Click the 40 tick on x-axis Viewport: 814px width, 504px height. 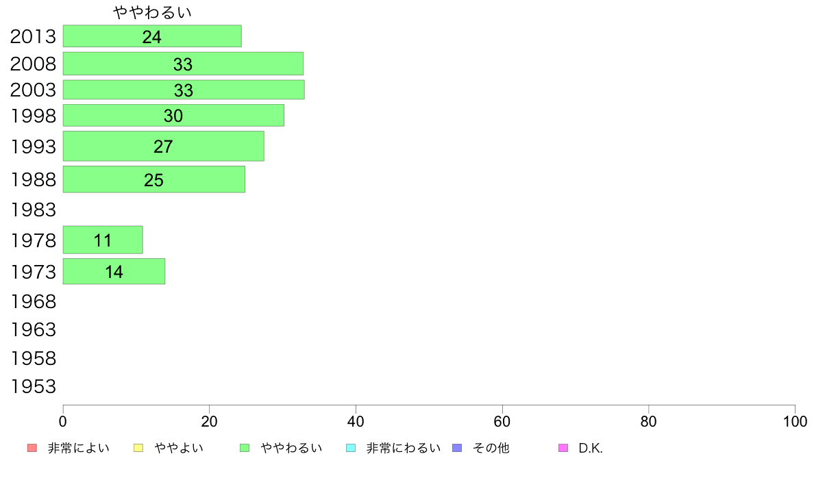(x=356, y=421)
